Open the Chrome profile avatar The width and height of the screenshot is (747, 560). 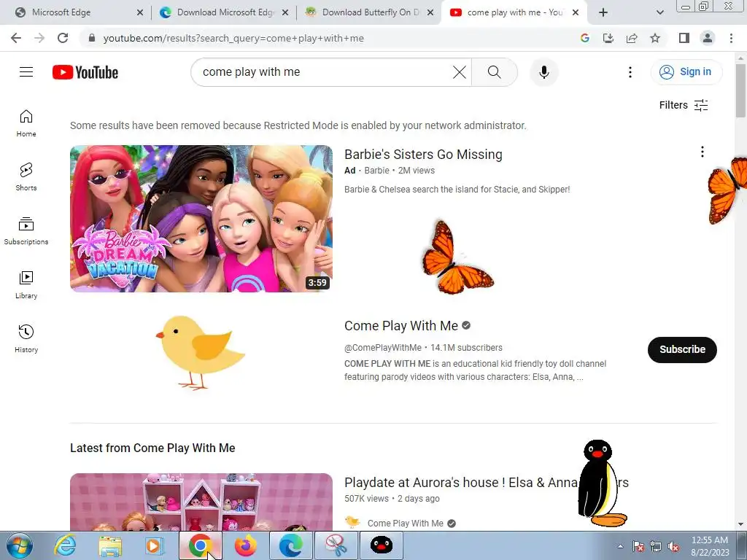[x=708, y=38]
